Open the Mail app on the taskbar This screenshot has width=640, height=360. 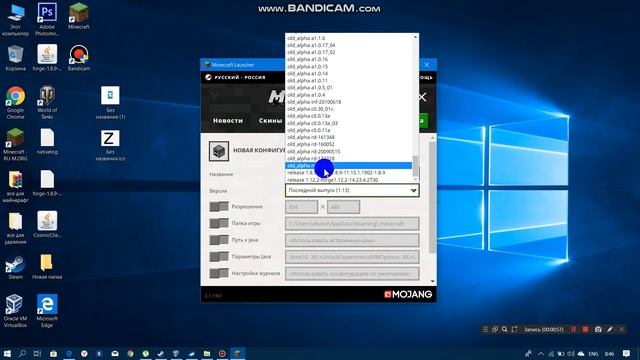click(x=115, y=353)
